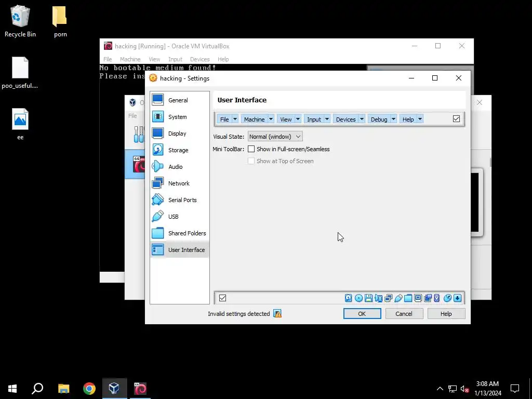532x399 pixels.
Task: Select the User Interface category
Action: [179, 250]
